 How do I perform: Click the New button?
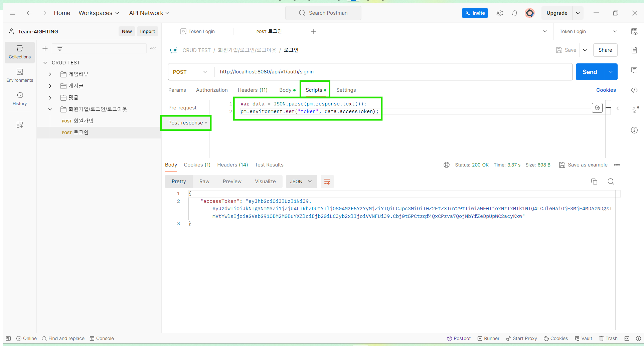click(x=127, y=31)
